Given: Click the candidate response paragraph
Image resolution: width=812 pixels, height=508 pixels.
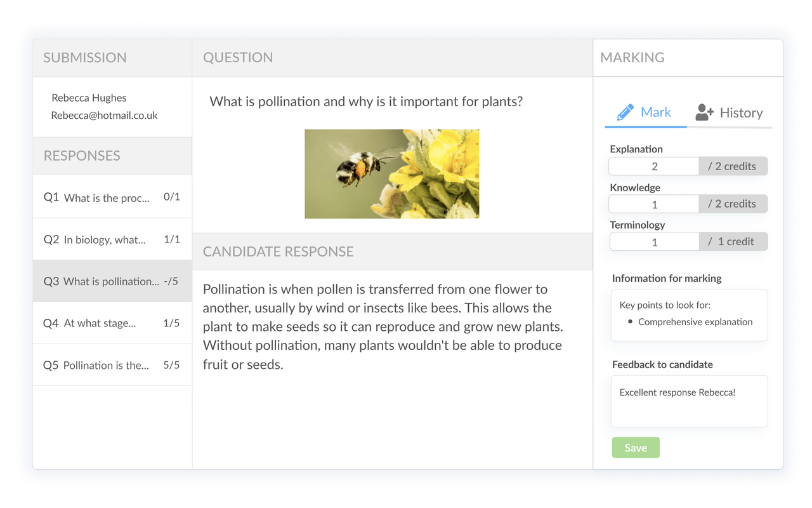Looking at the screenshot, I should tap(383, 326).
